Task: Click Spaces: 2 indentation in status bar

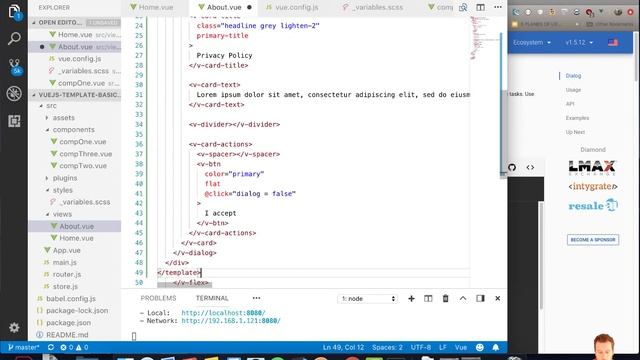Action: (x=387, y=347)
